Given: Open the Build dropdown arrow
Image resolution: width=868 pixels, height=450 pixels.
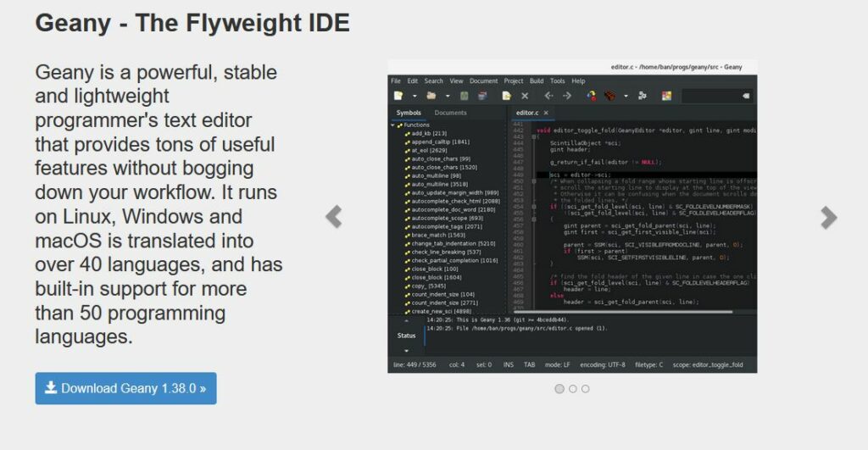Looking at the screenshot, I should (626, 97).
